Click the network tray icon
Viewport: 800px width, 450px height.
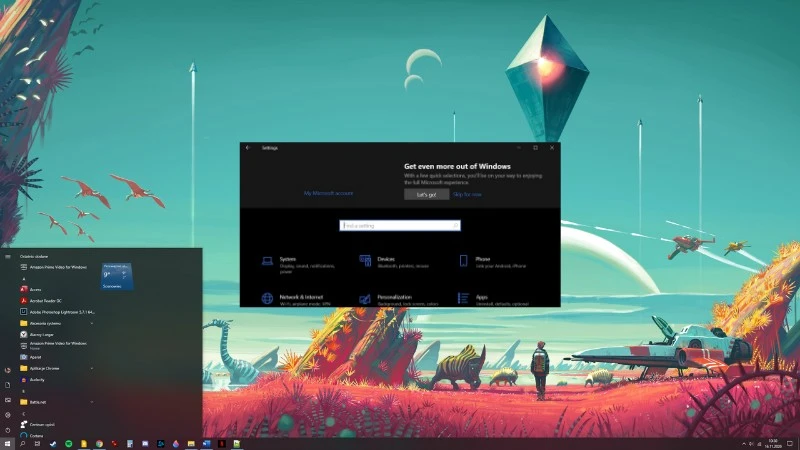pyautogui.click(x=759, y=444)
